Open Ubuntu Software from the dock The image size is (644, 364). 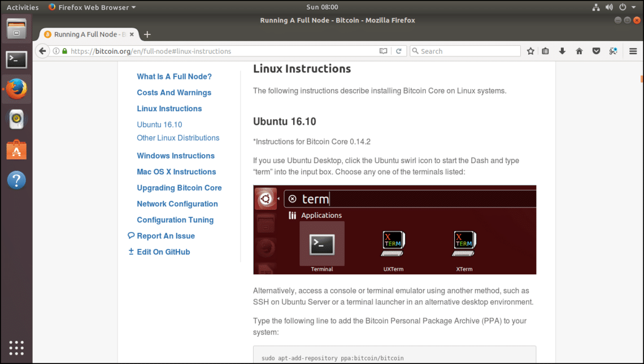pos(16,150)
